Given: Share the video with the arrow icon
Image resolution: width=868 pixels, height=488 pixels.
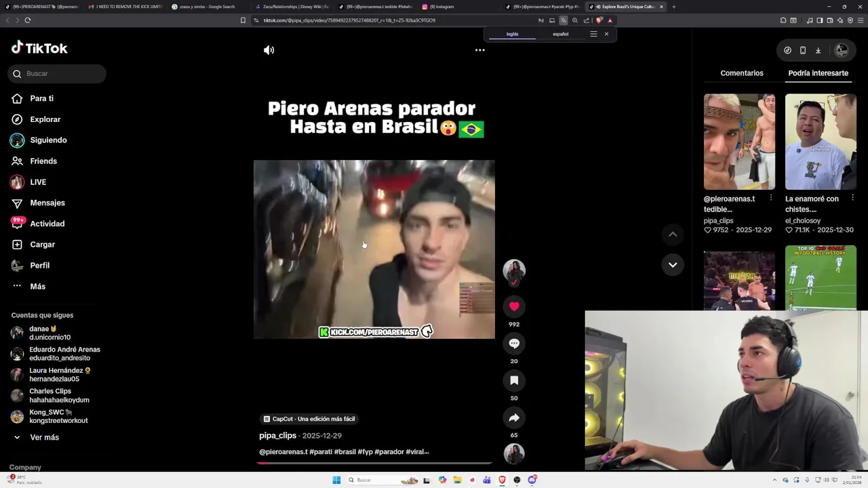Looking at the screenshot, I should (x=514, y=418).
